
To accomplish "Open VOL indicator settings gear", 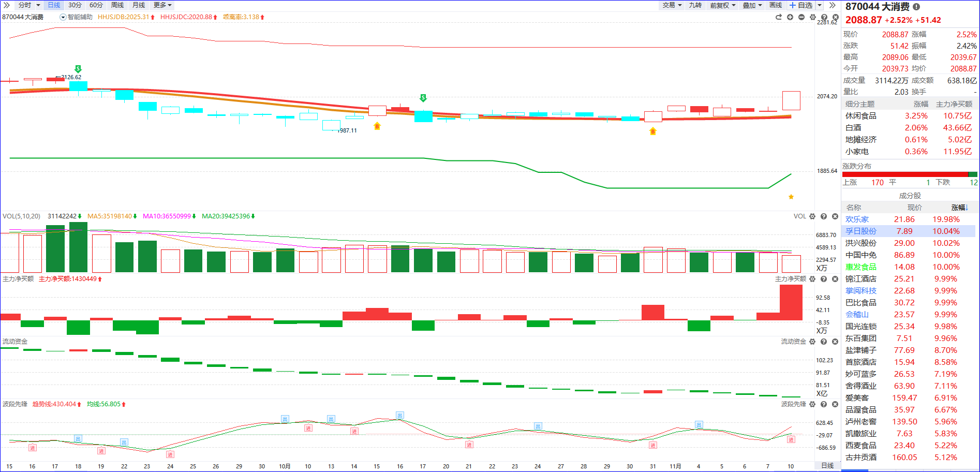I will click(x=812, y=216).
